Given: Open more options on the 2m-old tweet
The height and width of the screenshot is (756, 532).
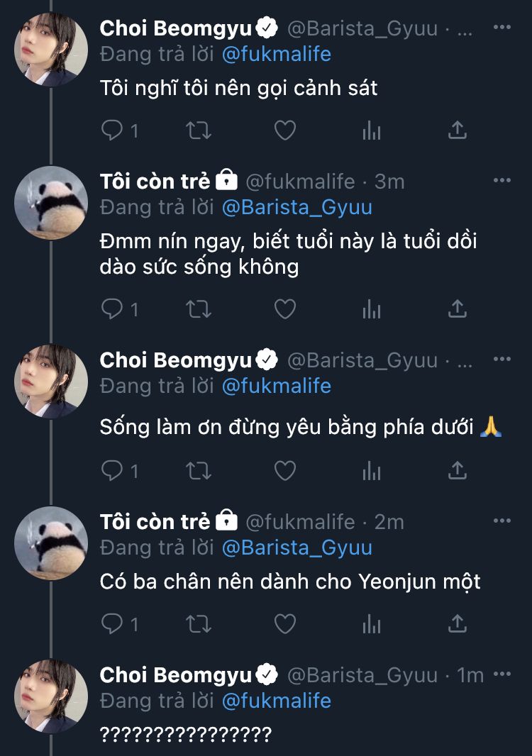Looking at the screenshot, I should (x=501, y=521).
